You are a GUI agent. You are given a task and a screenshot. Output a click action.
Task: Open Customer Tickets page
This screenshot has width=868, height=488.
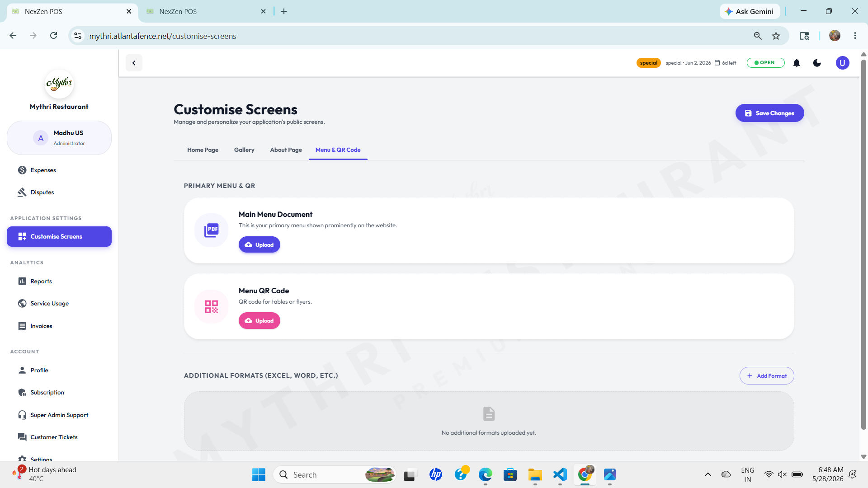59,437
